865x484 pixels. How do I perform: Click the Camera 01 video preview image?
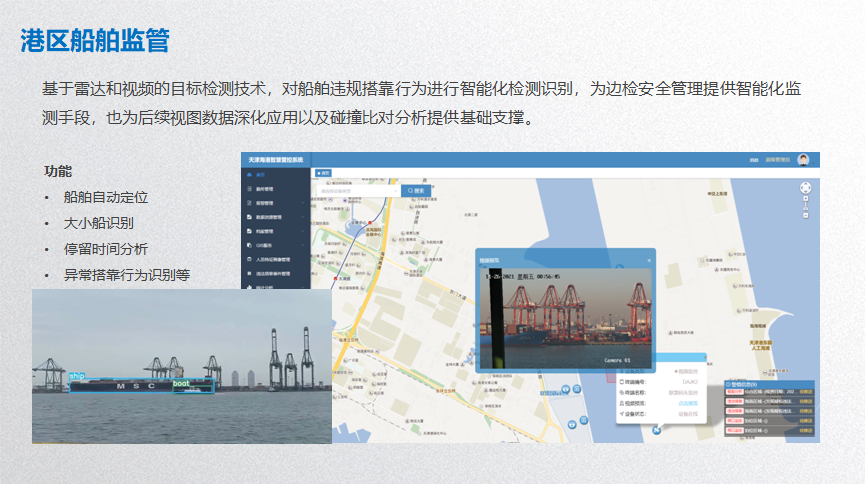point(564,315)
